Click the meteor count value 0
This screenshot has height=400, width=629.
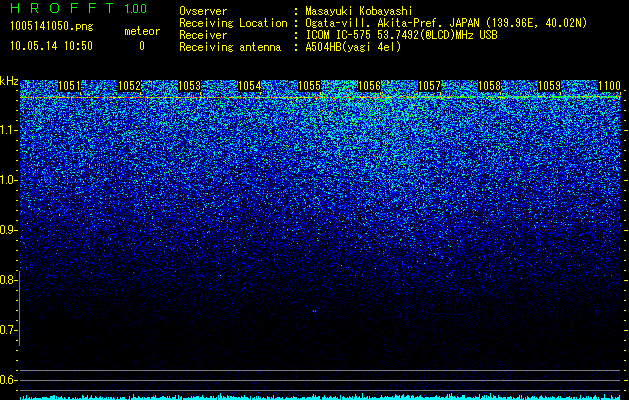coord(142,46)
